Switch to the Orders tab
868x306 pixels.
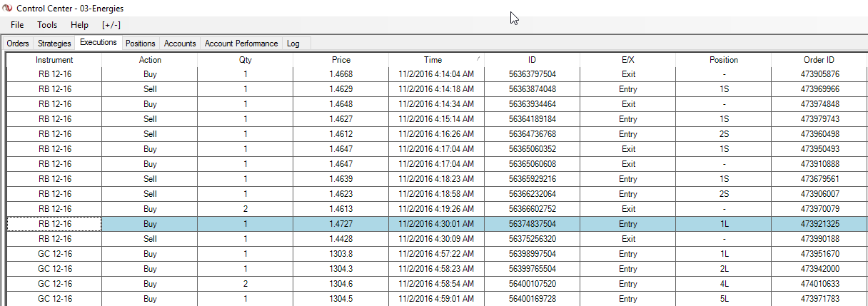point(18,44)
